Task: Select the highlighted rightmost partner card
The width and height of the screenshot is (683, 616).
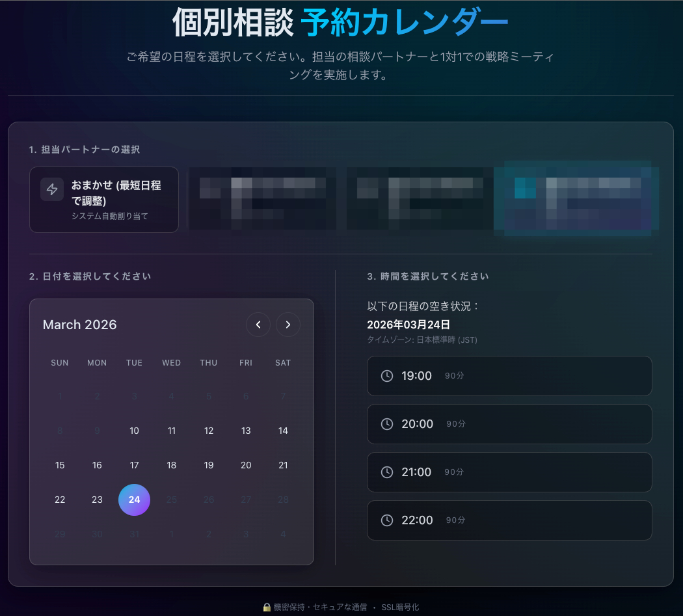Action: coord(576,199)
